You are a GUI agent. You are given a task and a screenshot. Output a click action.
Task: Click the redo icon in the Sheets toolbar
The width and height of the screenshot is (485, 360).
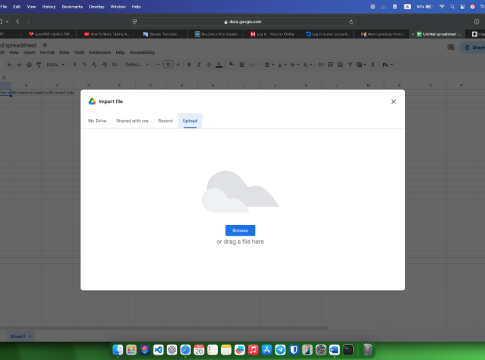(x=19, y=65)
